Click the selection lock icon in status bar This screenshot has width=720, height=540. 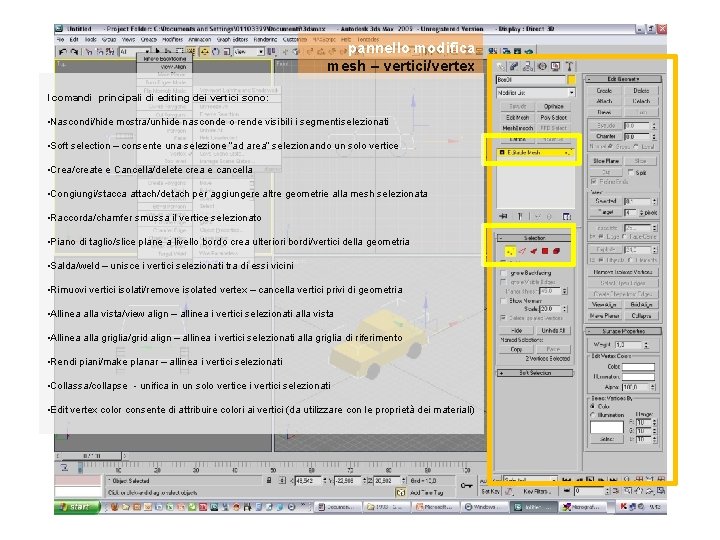pyautogui.click(x=269, y=480)
